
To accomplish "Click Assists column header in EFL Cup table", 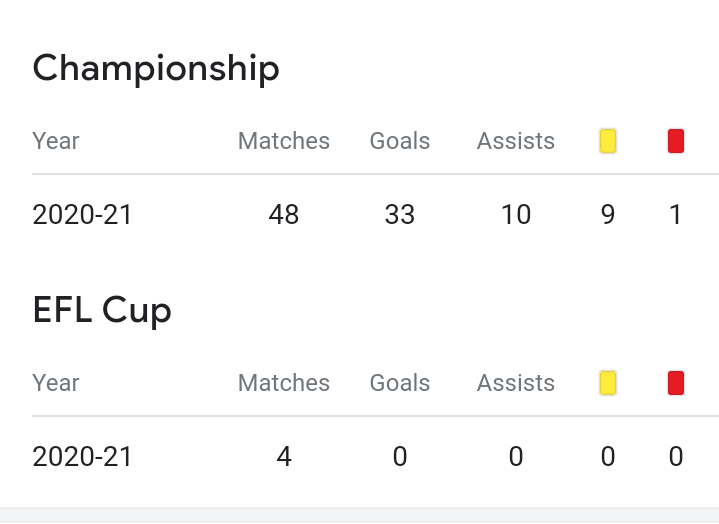I will pos(516,383).
